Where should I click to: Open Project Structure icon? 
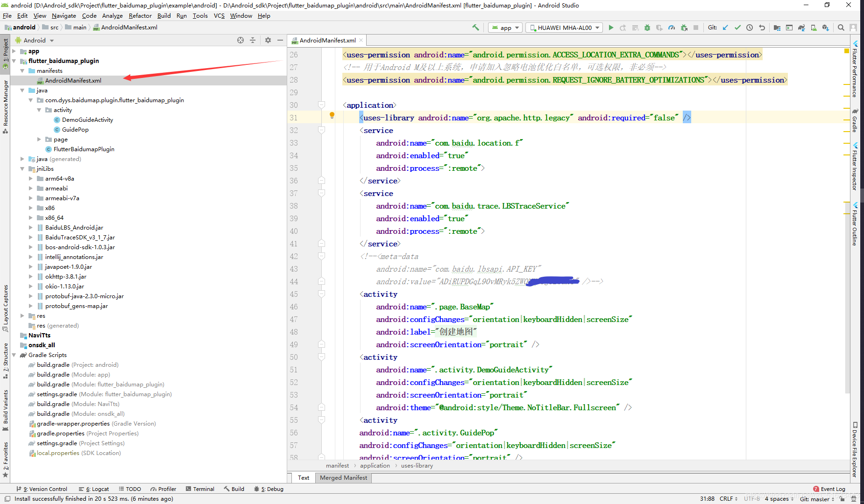point(777,28)
